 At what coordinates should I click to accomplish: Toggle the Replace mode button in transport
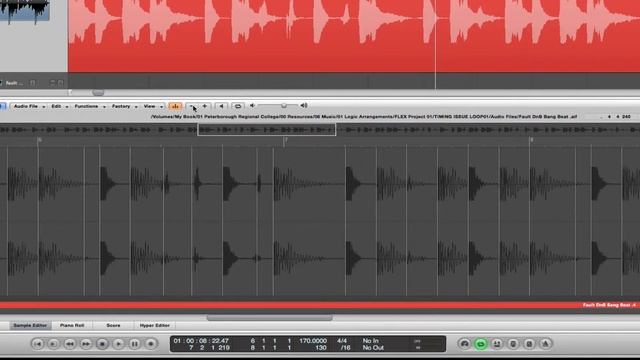tap(513, 344)
